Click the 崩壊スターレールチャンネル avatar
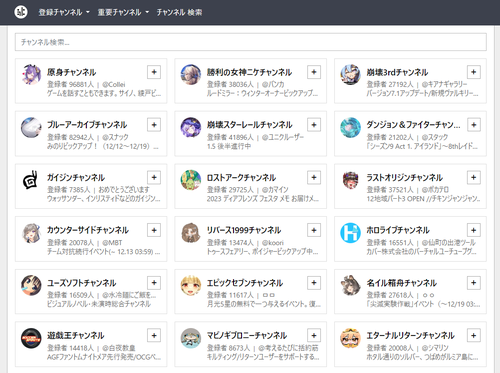Viewport: 500px width, 373px height. point(191,127)
